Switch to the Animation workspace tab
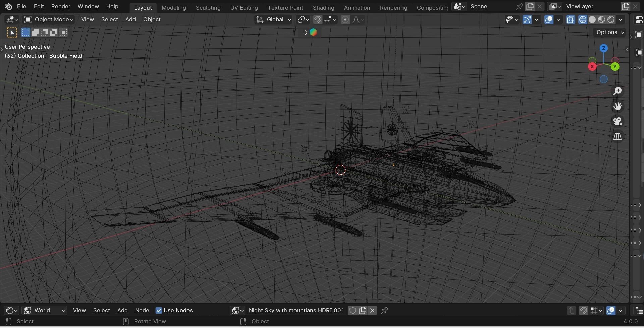 (x=357, y=7)
